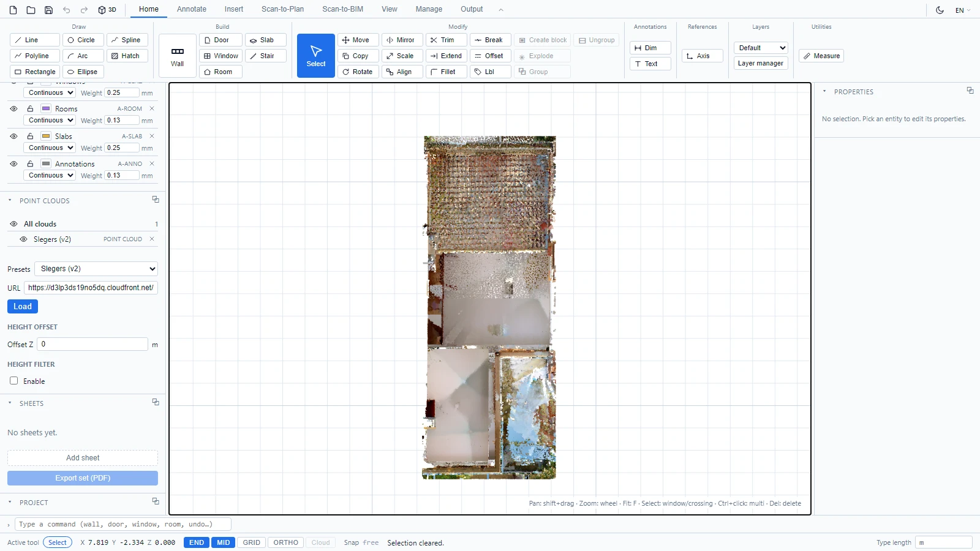980x551 pixels.
Task: Activate the Mirror modify tool
Action: (x=402, y=40)
